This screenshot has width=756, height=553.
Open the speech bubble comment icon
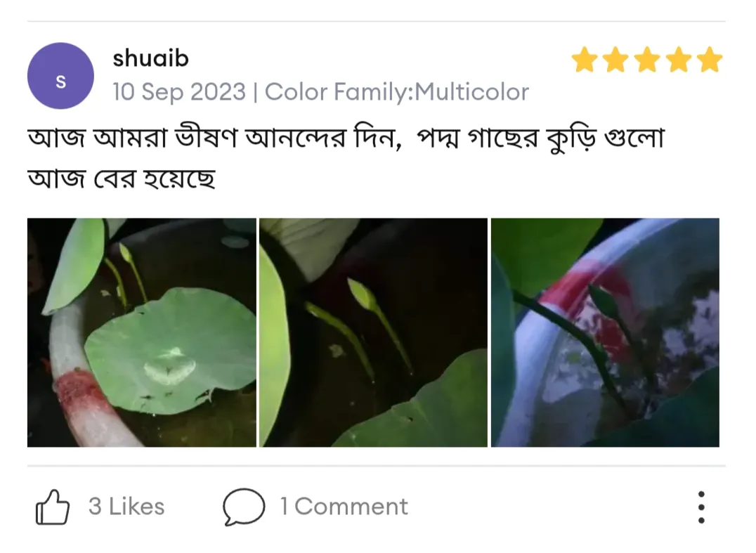244,507
